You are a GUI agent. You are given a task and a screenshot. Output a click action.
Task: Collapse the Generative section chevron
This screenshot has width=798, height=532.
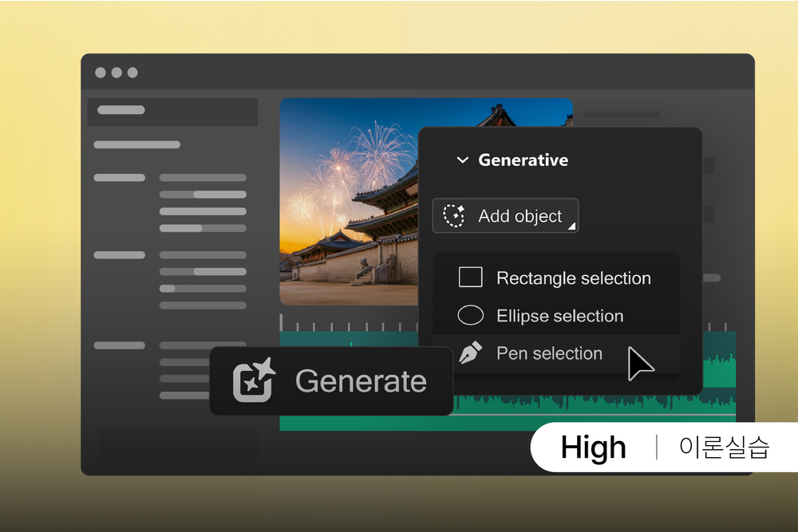[462, 160]
